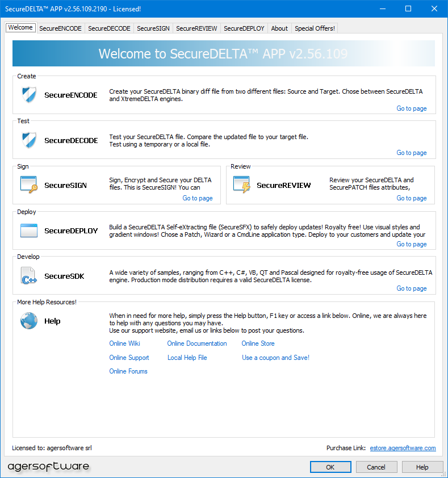Go to page link in Deploy section

click(412, 244)
